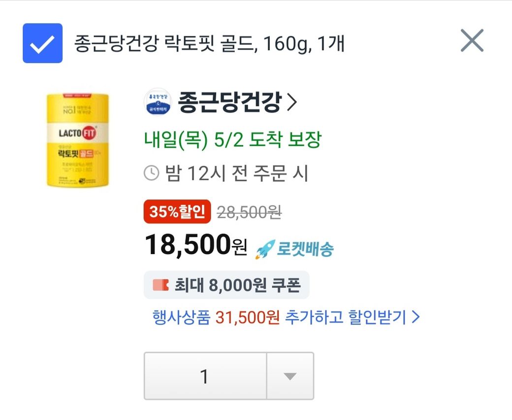The image size is (512, 420).
Task: Click the quantity field showing 1
Action: pyautogui.click(x=205, y=376)
